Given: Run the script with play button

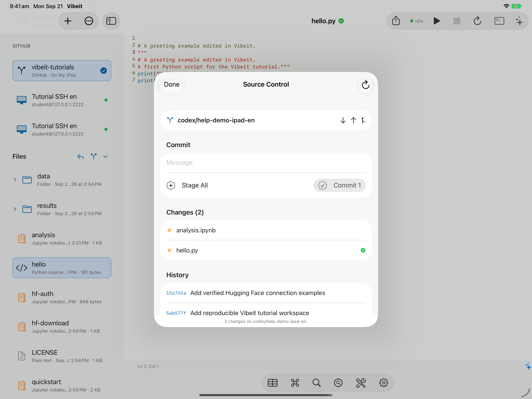Looking at the screenshot, I should pyautogui.click(x=437, y=21).
